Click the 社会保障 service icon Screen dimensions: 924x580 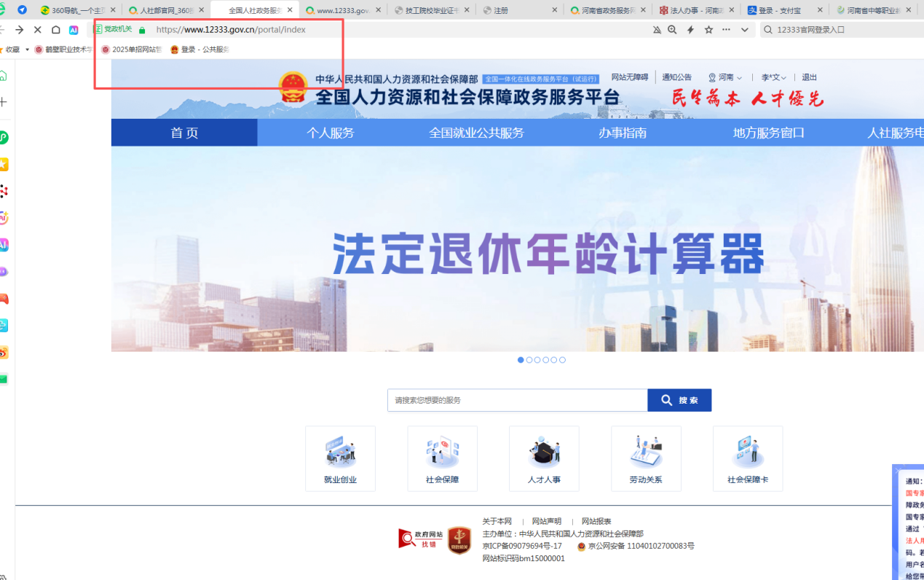[x=442, y=458]
